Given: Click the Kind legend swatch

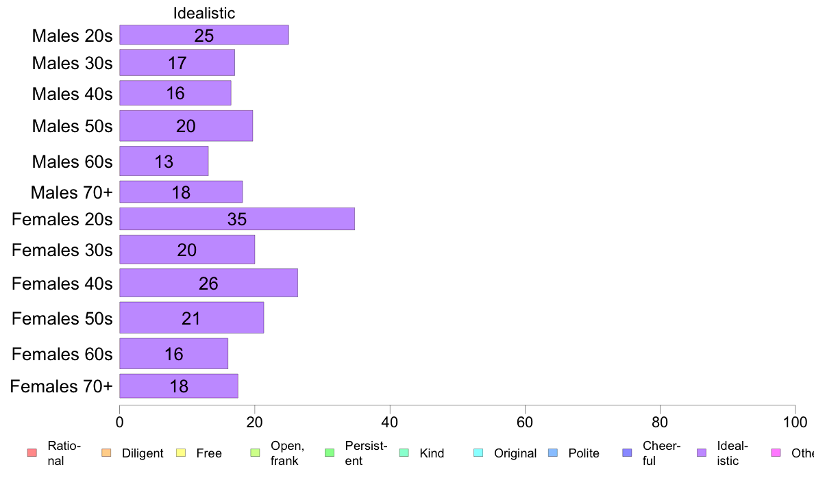Looking at the screenshot, I should point(404,453).
